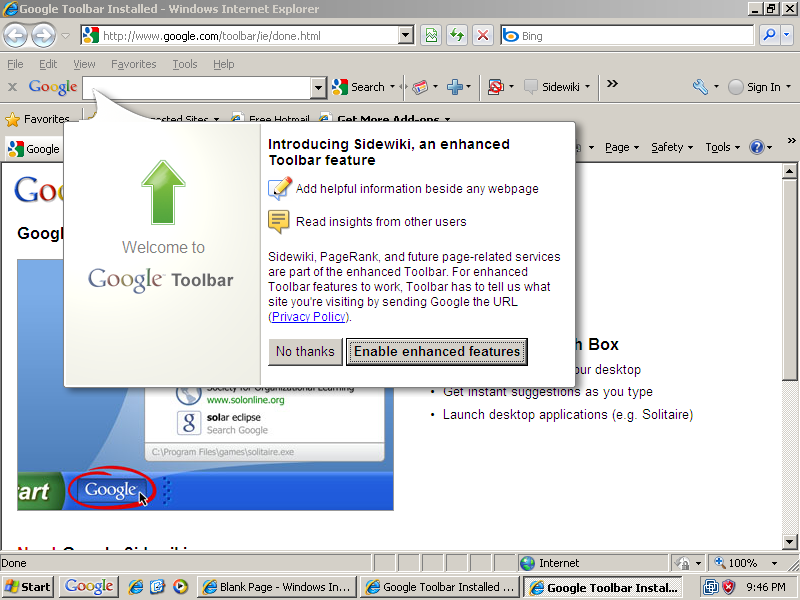
Task: Launch Windows Media Player quick launch icon
Action: tap(180, 587)
